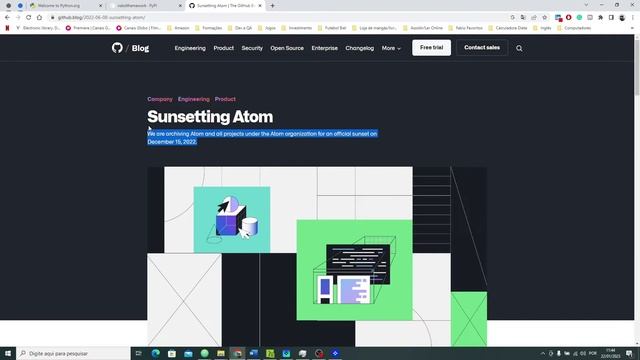The image size is (640, 360).
Task: Follow the Engineering category link above title
Action: 194,99
